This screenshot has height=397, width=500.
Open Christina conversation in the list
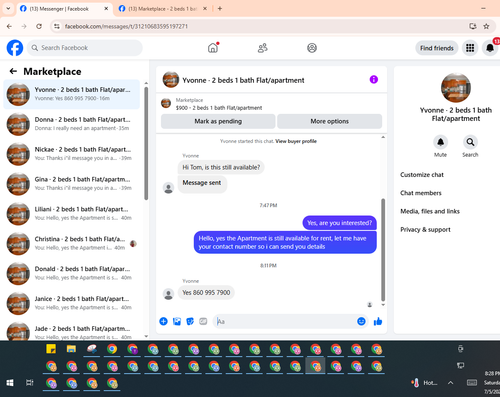72,244
